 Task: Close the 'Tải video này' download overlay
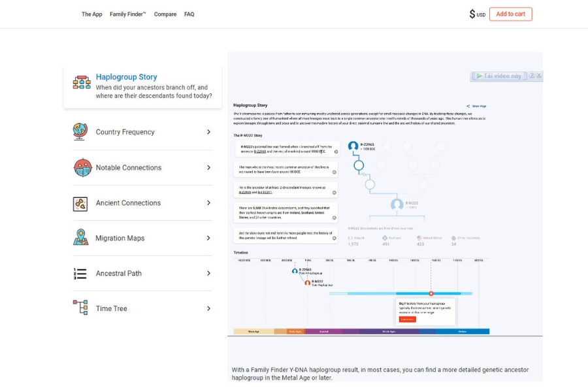click(540, 76)
